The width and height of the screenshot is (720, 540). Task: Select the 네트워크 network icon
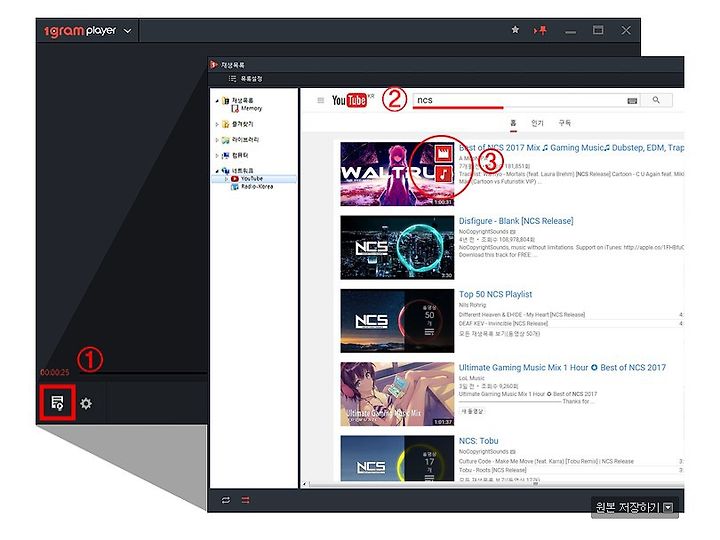coord(225,170)
